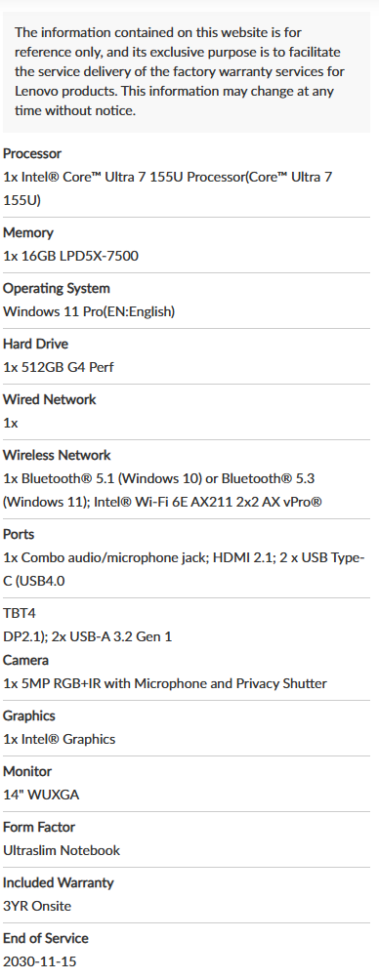Viewport: 379px width, 980px height.
Task: Click the End of Service date 2030-11-15
Action: pos(40,961)
